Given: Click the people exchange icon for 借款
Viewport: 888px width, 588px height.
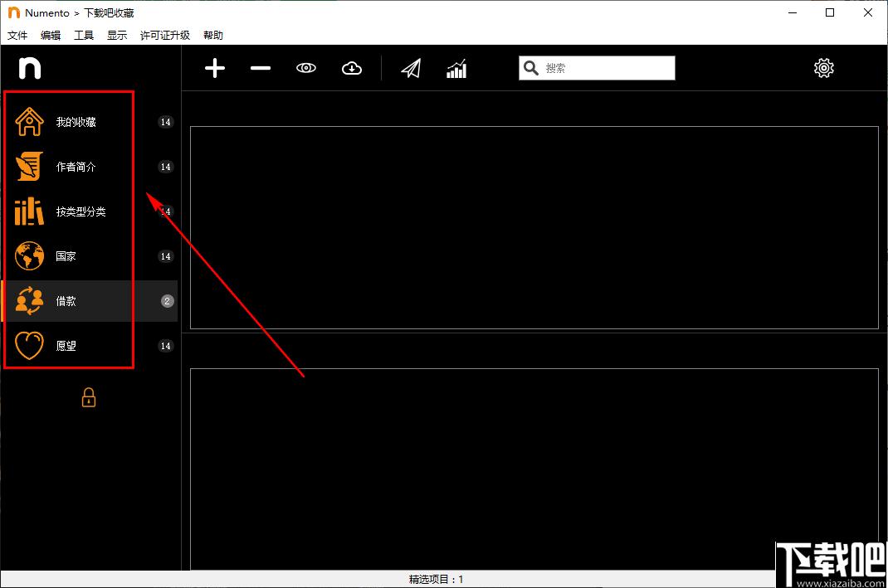Looking at the screenshot, I should coord(29,300).
